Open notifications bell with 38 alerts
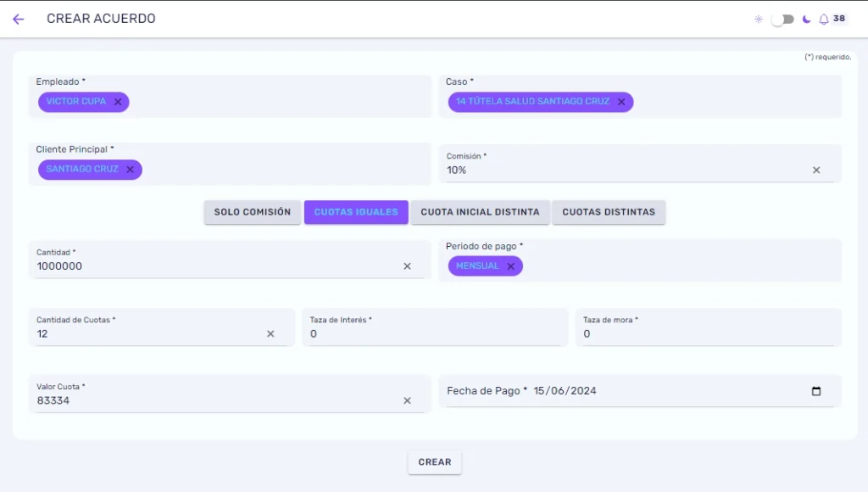This screenshot has height=492, width=868. click(824, 20)
